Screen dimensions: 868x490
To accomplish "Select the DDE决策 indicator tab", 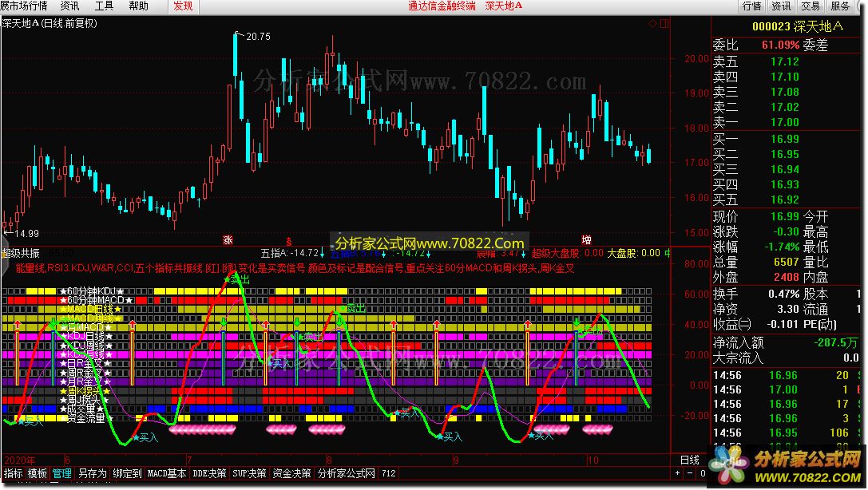I will (x=209, y=473).
